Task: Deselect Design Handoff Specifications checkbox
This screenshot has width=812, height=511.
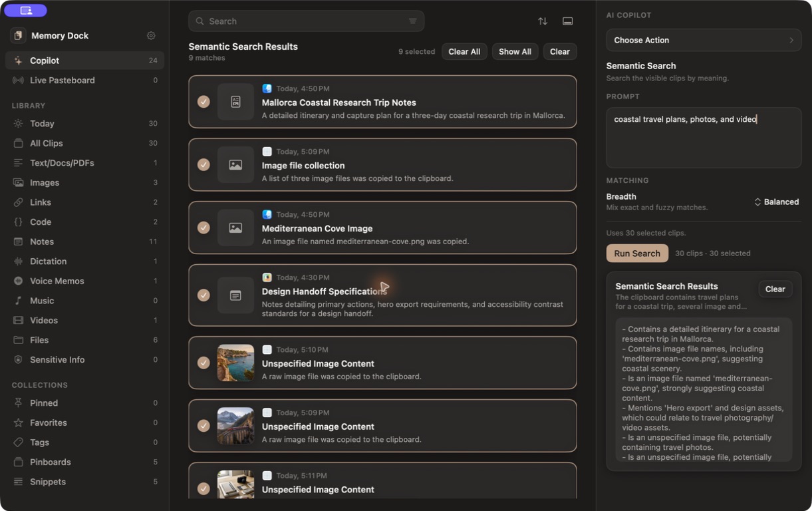Action: [x=203, y=295]
